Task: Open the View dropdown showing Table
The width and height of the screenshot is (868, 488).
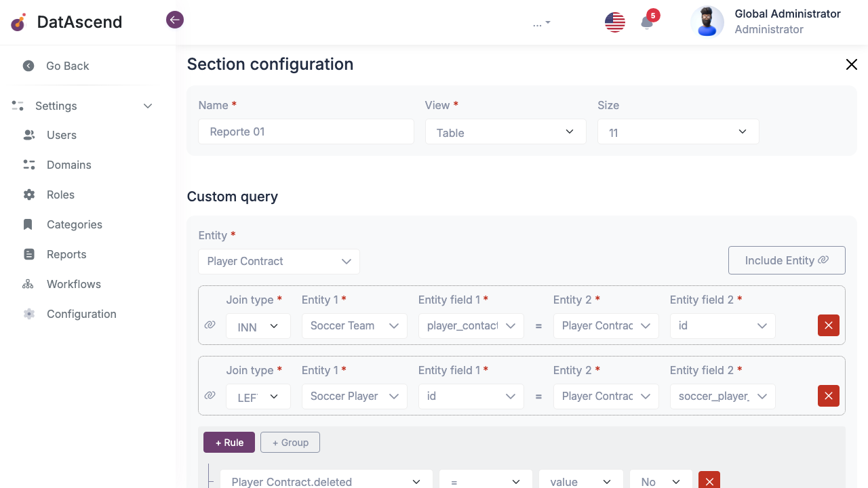Action: click(x=506, y=132)
